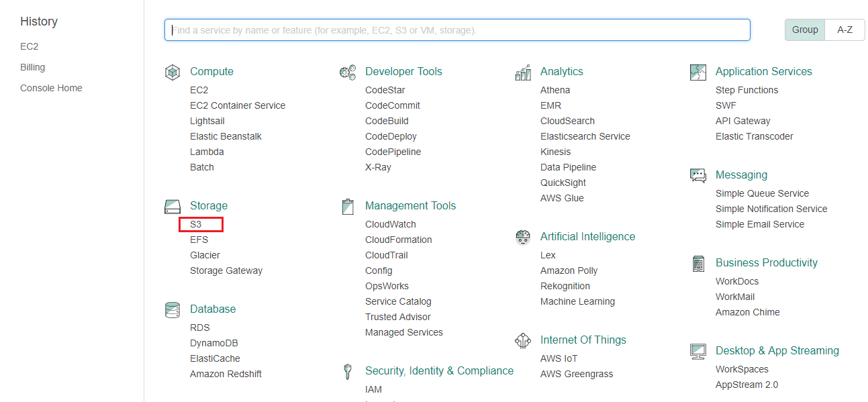The height and width of the screenshot is (402, 868).
Task: Click the Analytics bar chart icon
Action: click(523, 72)
